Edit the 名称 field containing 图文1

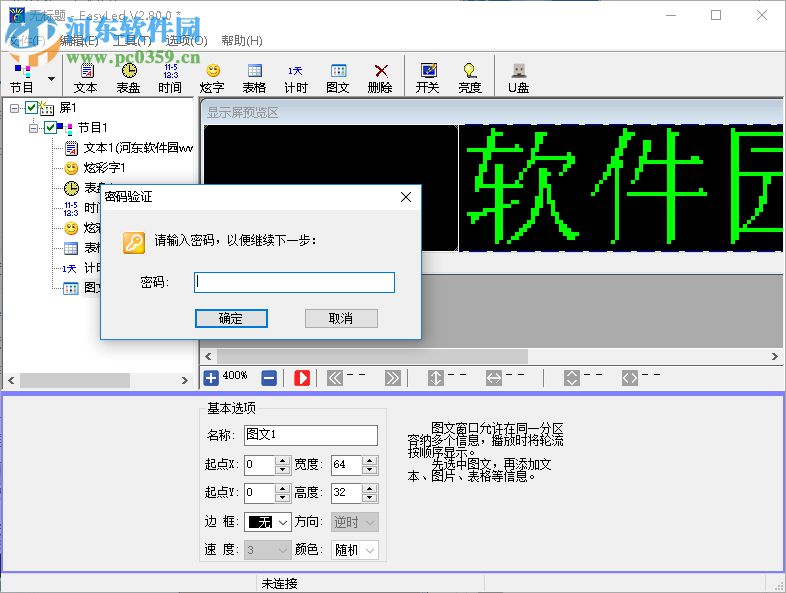[311, 435]
